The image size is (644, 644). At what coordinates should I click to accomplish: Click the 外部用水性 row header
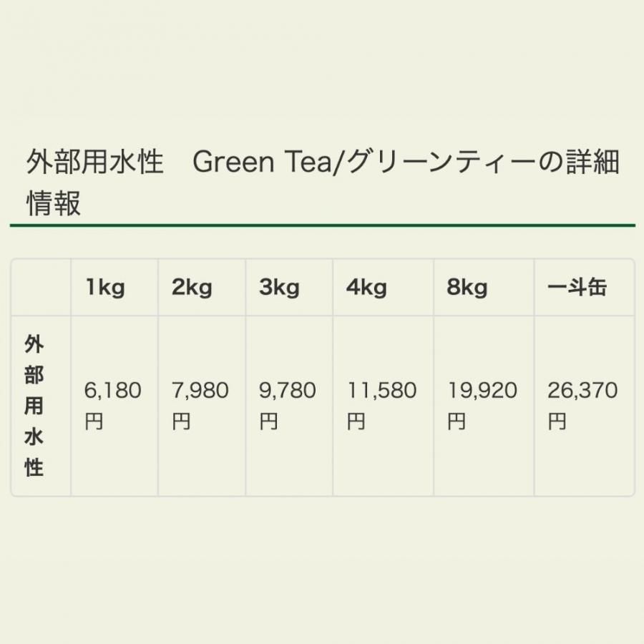tap(34, 406)
